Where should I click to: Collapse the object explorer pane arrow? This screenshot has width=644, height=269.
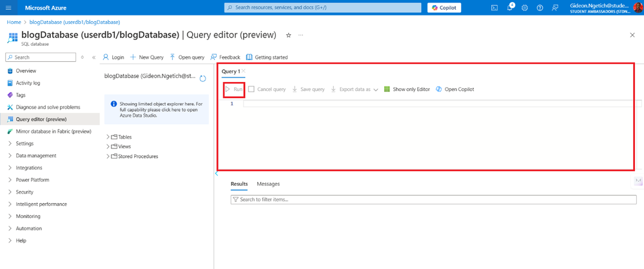click(x=217, y=174)
